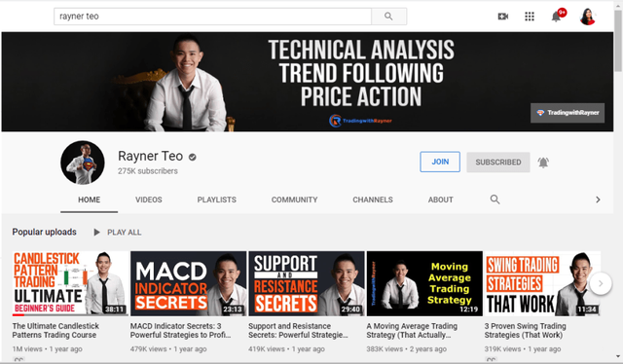Click the JOIN membership button
The image size is (623, 364).
440,162
